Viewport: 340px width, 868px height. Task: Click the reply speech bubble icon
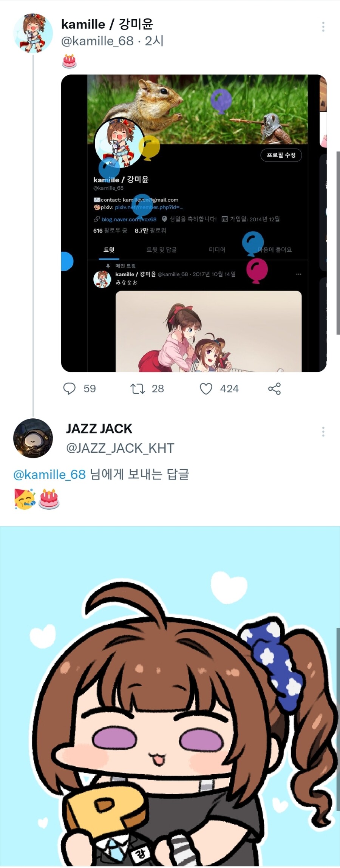click(x=69, y=388)
